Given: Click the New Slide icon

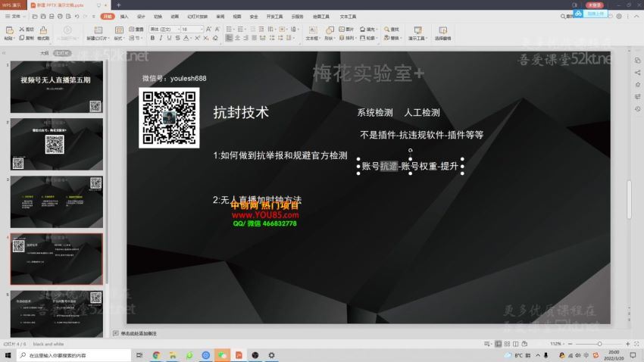Looking at the screenshot, I should [98, 30].
